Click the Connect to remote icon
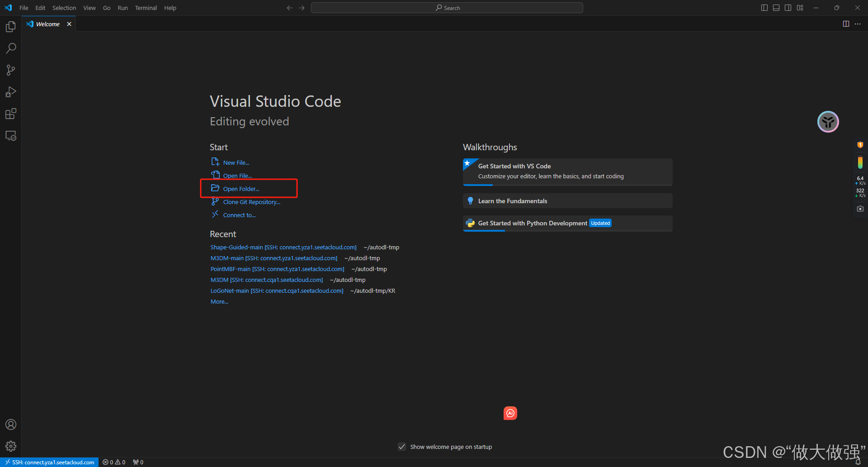This screenshot has height=467, width=868. click(x=215, y=214)
